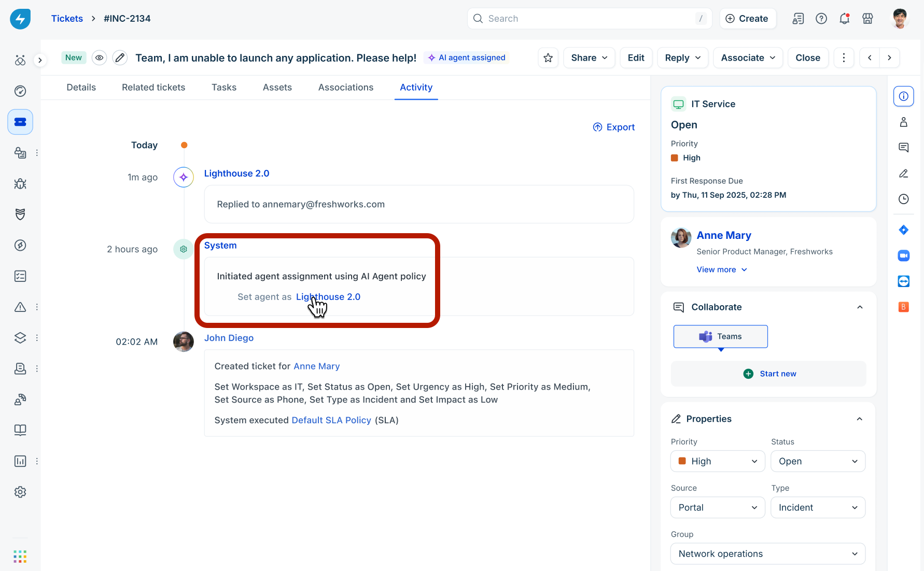Select the Activity tab
Image resolution: width=924 pixels, height=571 pixels.
[416, 88]
